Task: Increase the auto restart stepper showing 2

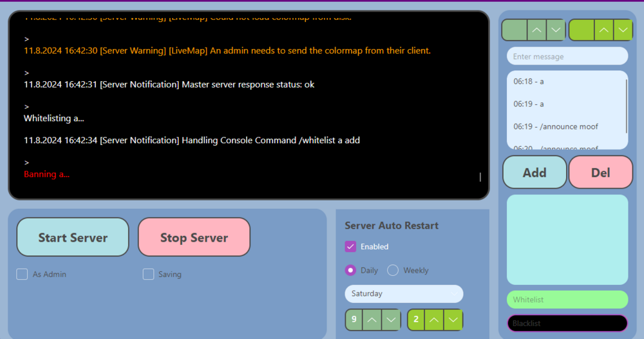Action: [x=434, y=320]
